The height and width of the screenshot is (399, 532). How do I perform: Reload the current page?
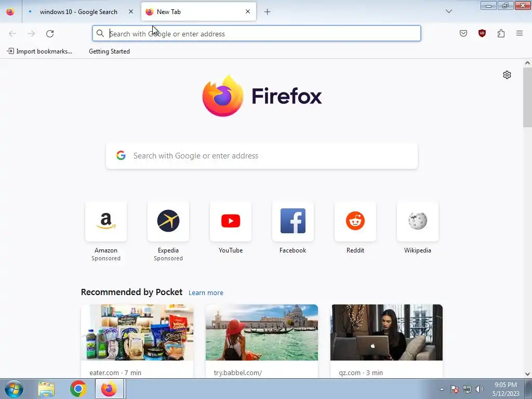50,34
